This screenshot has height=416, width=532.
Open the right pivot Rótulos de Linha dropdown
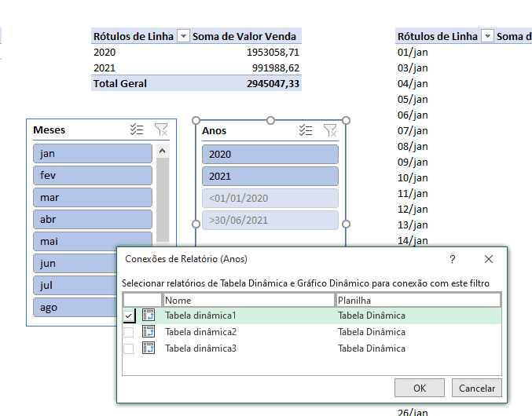487,36
